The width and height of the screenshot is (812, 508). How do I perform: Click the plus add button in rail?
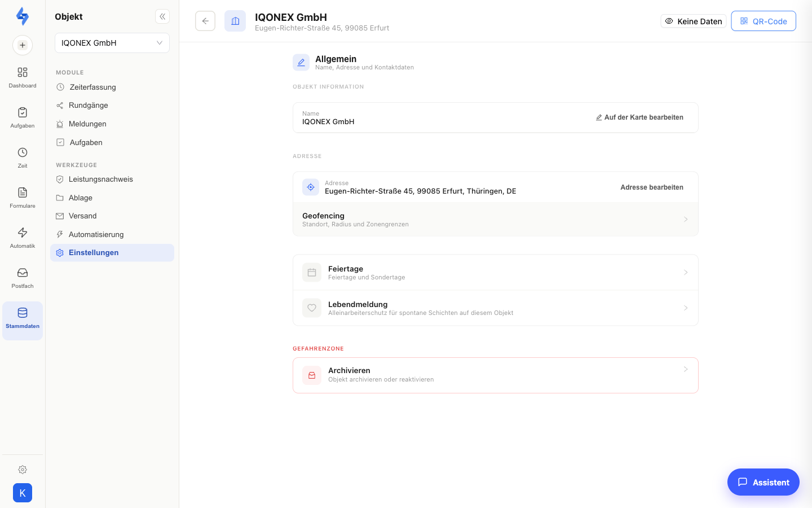click(x=23, y=45)
